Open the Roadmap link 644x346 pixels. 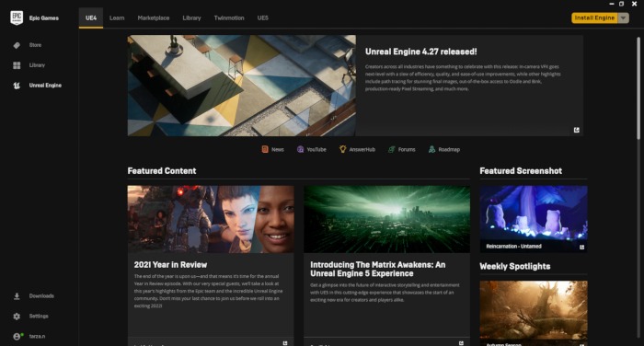point(449,150)
